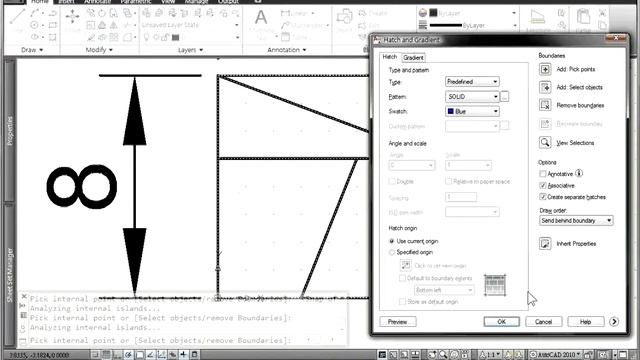Click the Add: Select objects icon
Screen dimensions: 640x360
click(x=545, y=87)
